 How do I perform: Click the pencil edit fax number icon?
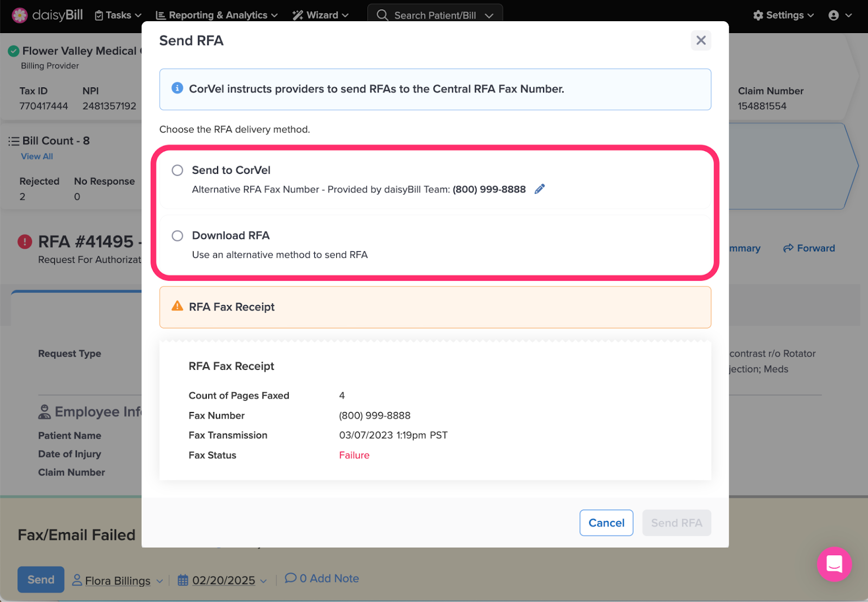[539, 189]
